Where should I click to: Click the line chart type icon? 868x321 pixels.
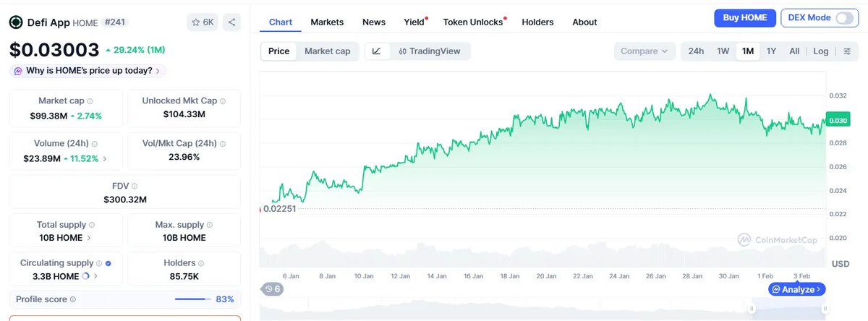click(x=376, y=51)
